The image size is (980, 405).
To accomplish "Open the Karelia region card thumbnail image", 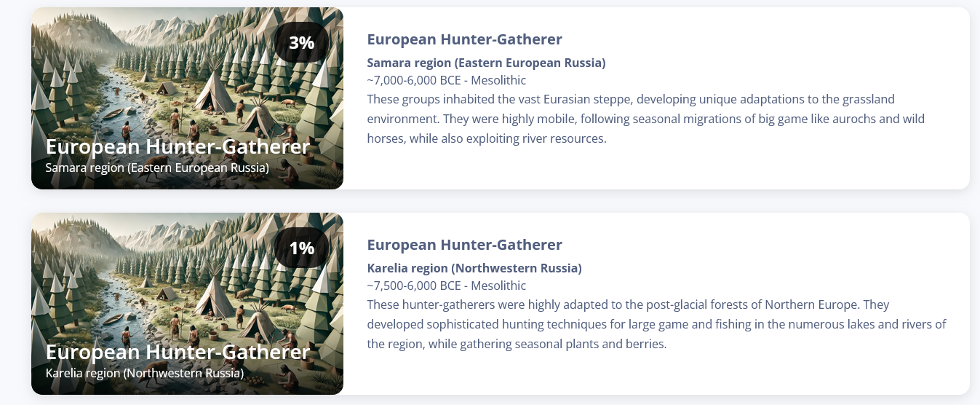I will pos(187,304).
